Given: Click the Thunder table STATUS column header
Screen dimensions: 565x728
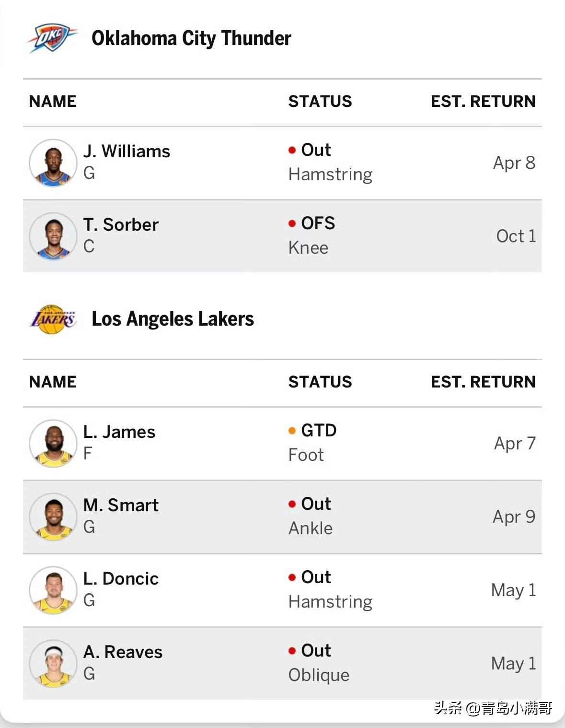Looking at the screenshot, I should point(320,101).
